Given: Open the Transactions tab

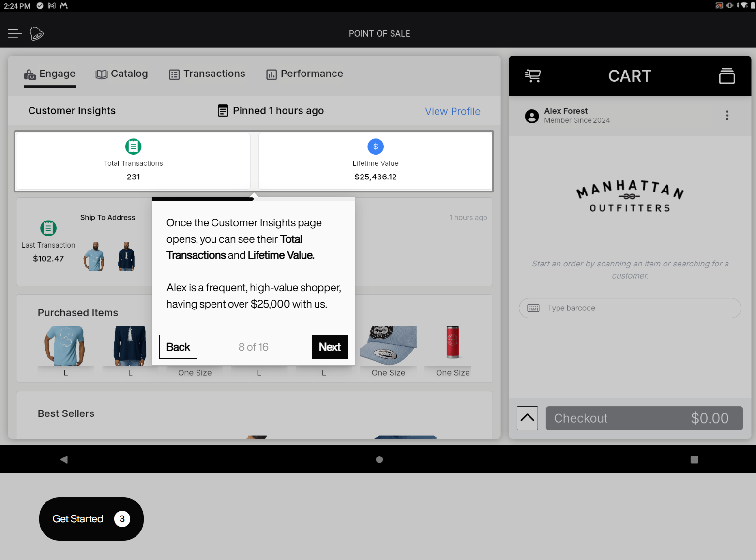Looking at the screenshot, I should 207,74.
